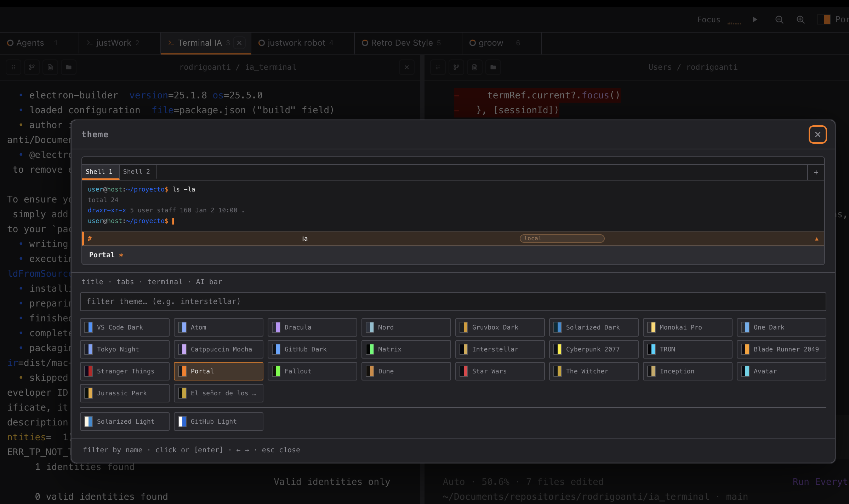Apply the TRON theme
The width and height of the screenshot is (849, 504).
(688, 349)
